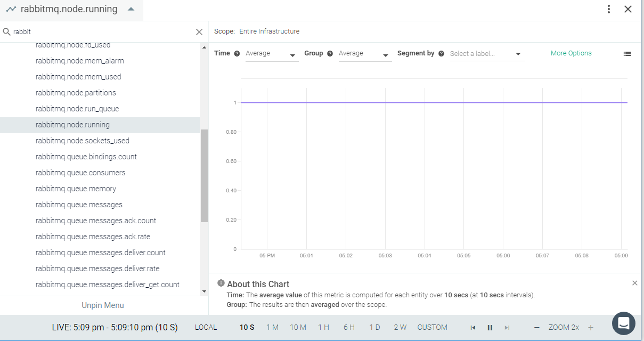The height and width of the screenshot is (341, 644).
Task: Click the Unpin Menu button
Action: tap(103, 305)
